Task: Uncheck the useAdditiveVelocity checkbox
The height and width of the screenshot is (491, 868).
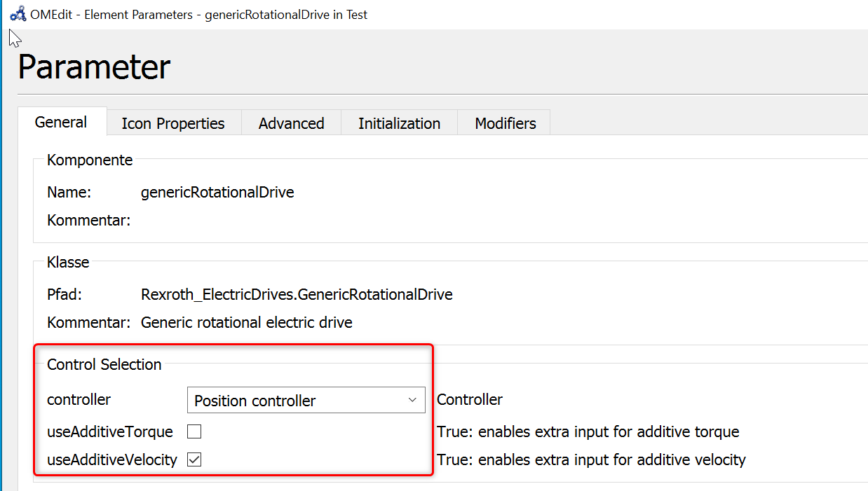Action: click(194, 459)
